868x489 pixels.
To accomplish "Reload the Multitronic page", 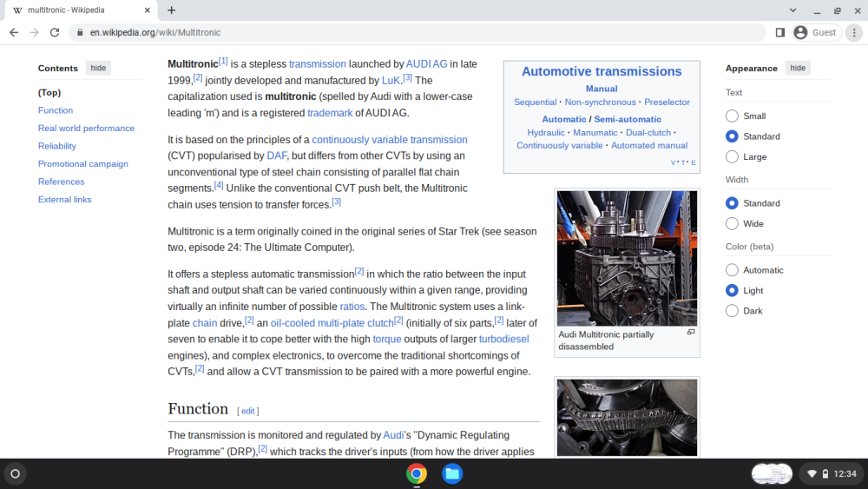I will tap(54, 33).
